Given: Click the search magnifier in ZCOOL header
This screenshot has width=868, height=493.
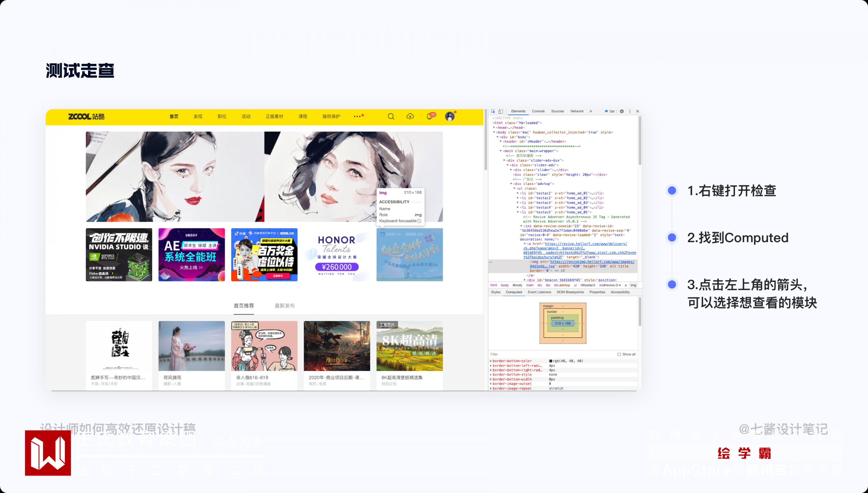Looking at the screenshot, I should click(391, 117).
